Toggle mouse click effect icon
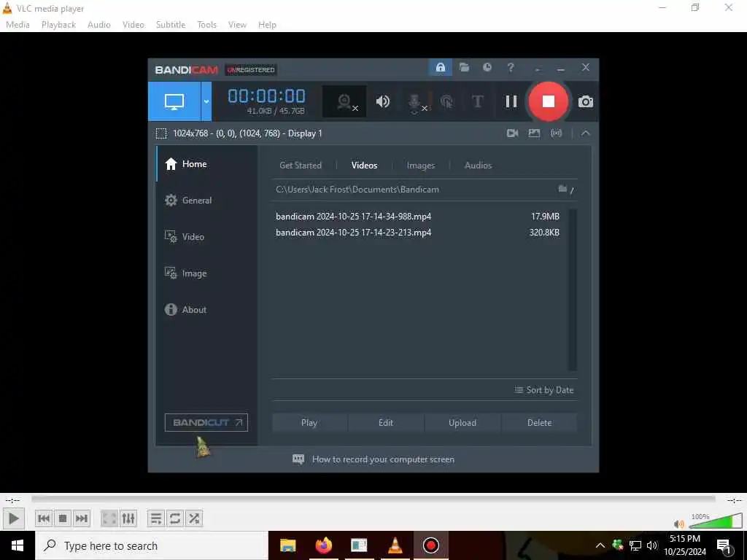747x560 pixels. [446, 101]
